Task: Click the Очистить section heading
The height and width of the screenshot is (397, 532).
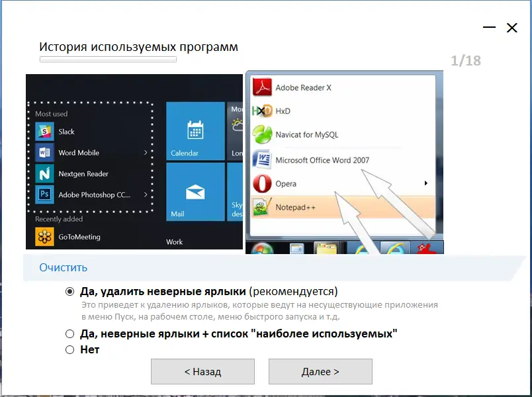Action: [x=65, y=267]
